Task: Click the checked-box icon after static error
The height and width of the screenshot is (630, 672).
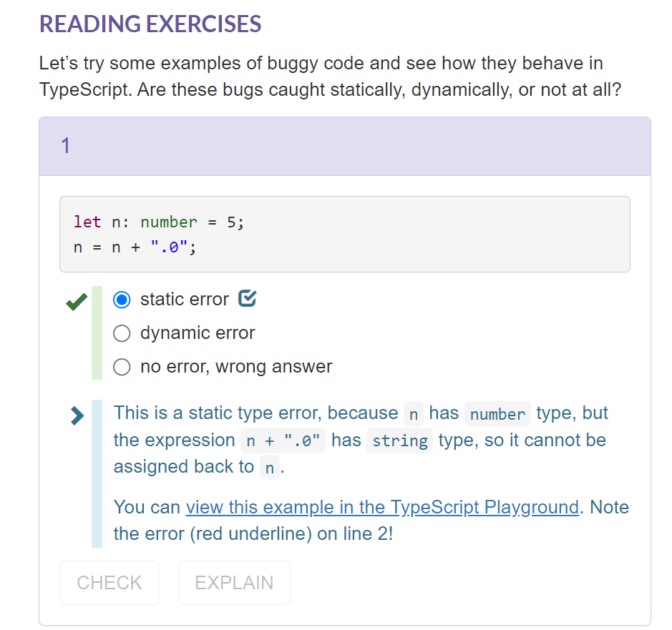Action: click(x=247, y=298)
